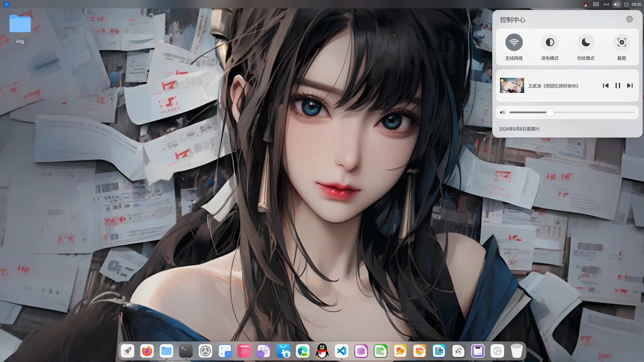Click the network arrows tray icon
Image resolution: width=644 pixels, height=362 pixels.
coord(606,4)
